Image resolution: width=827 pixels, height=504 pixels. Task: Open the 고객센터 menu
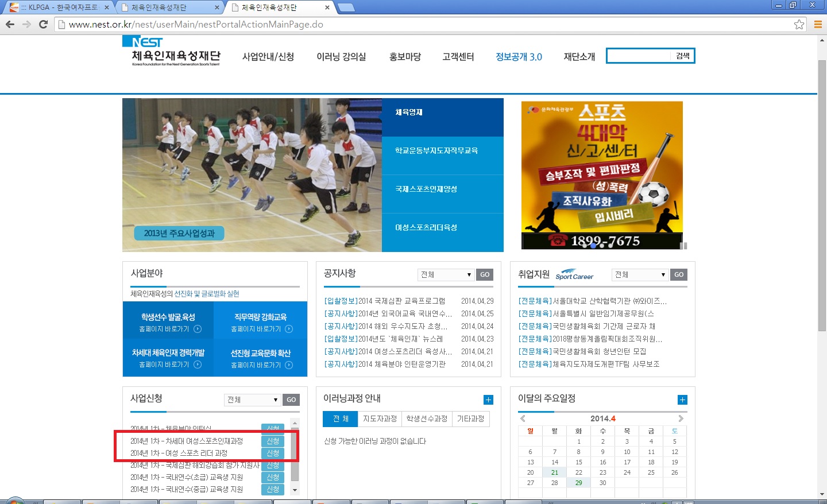458,56
